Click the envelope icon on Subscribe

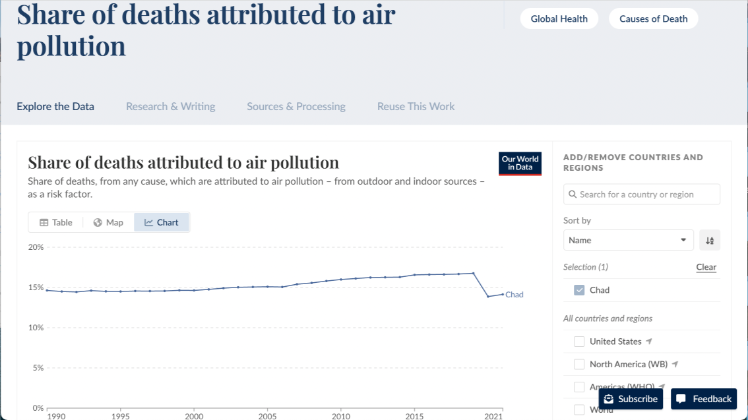tap(608, 399)
